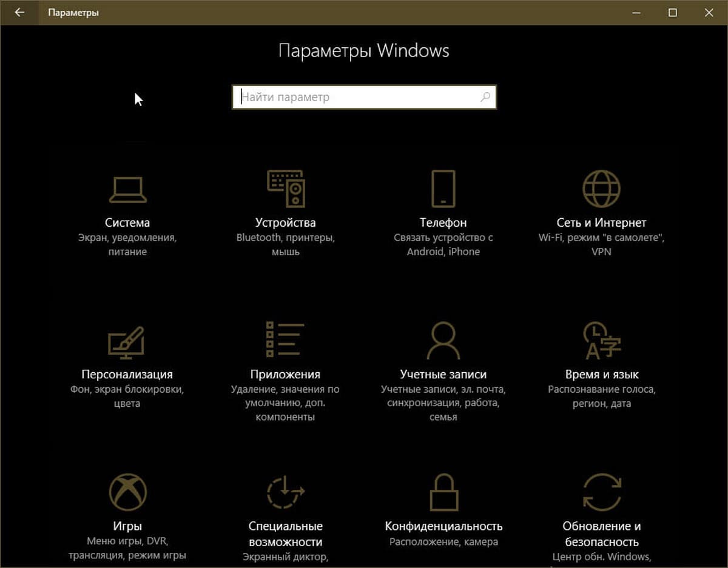Open the Игры Xbox icon
728x568 pixels.
click(127, 492)
